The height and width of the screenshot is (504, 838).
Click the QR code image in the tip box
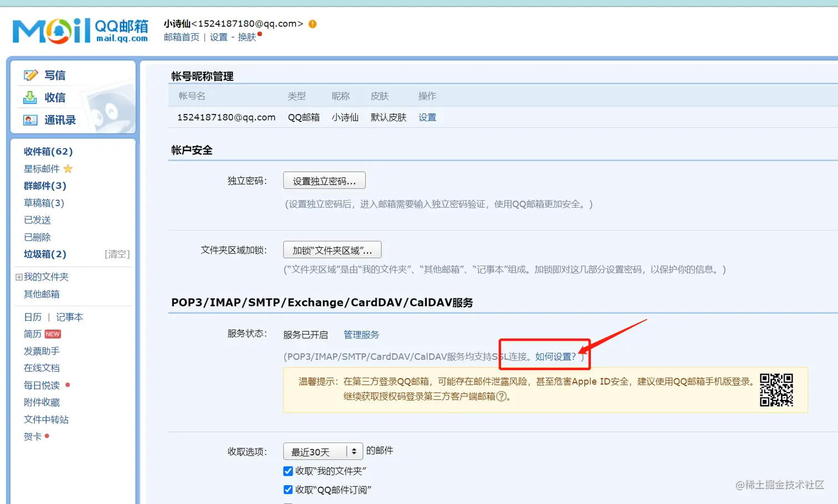[x=776, y=390]
